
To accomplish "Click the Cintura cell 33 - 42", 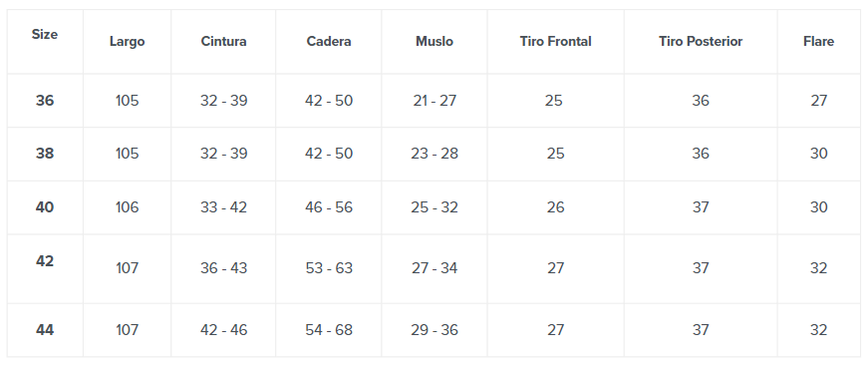I will point(223,207).
